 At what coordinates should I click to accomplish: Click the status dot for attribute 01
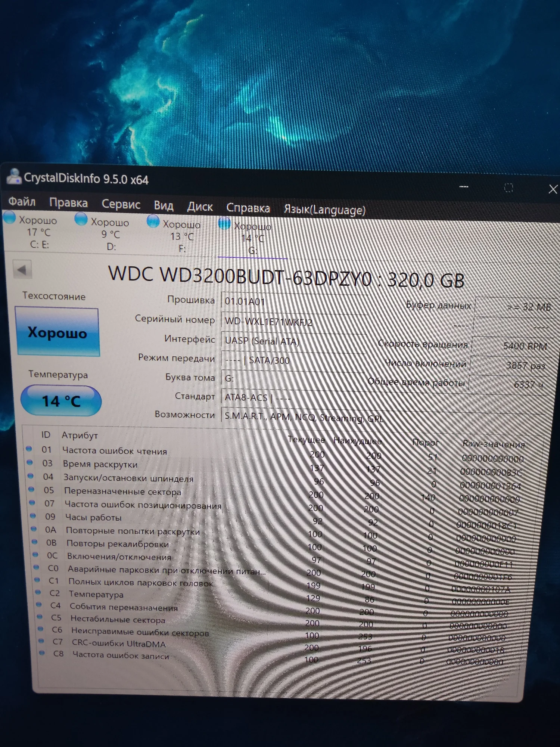point(29,449)
